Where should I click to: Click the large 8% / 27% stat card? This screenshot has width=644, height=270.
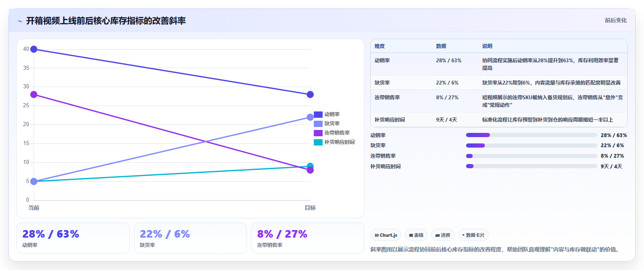(308, 238)
